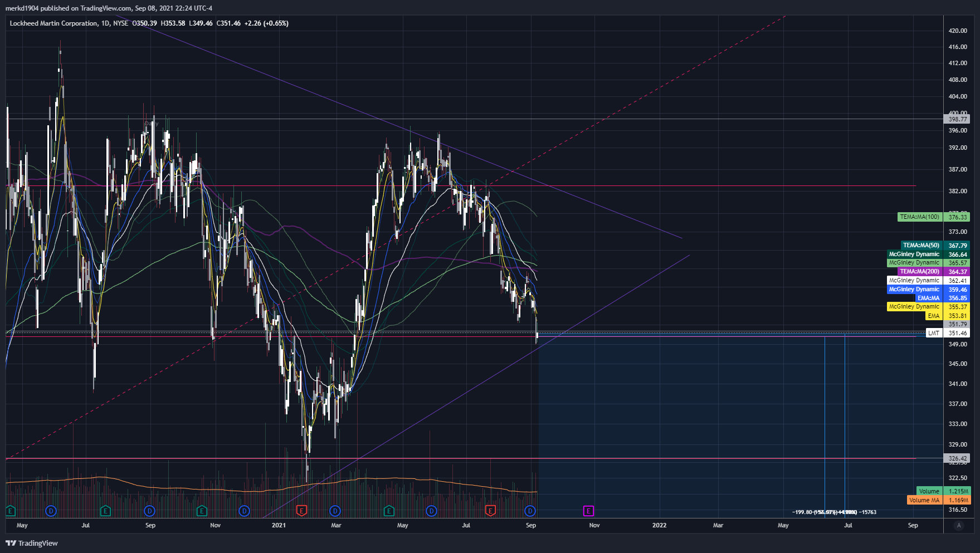This screenshot has width=980, height=553.
Task: Click the dividend marker at March 2021
Action: pos(335,511)
